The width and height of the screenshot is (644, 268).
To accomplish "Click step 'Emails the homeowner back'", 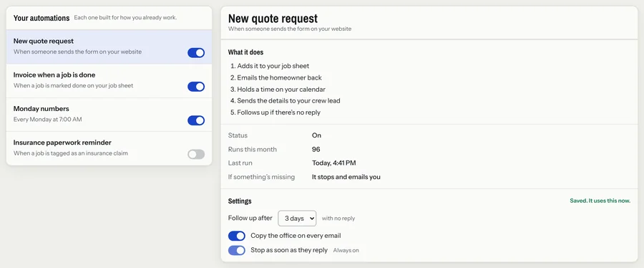I will click(x=279, y=77).
